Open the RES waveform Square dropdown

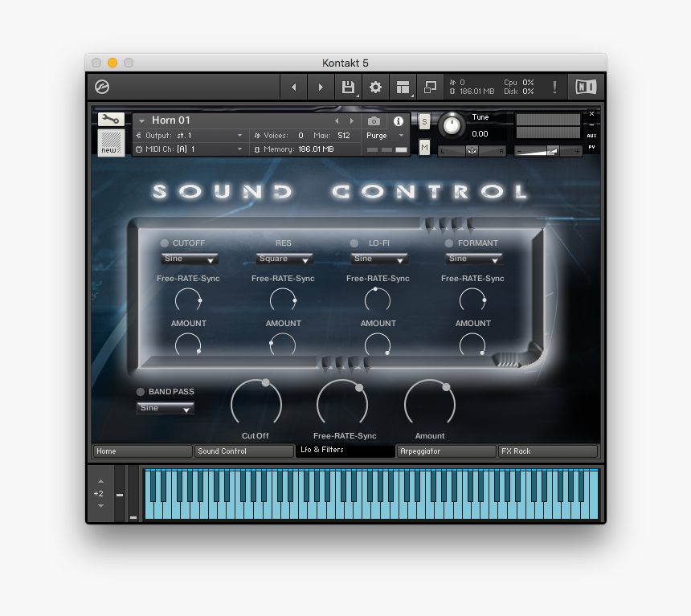[284, 259]
